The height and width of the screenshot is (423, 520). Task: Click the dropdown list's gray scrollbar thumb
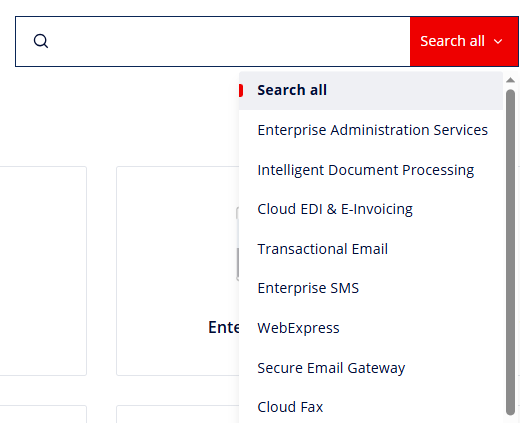click(x=510, y=252)
